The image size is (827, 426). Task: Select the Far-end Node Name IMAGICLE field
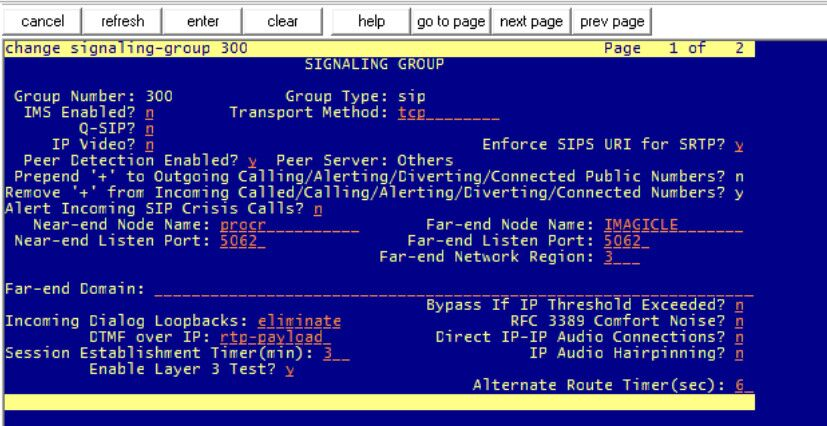[672, 225]
